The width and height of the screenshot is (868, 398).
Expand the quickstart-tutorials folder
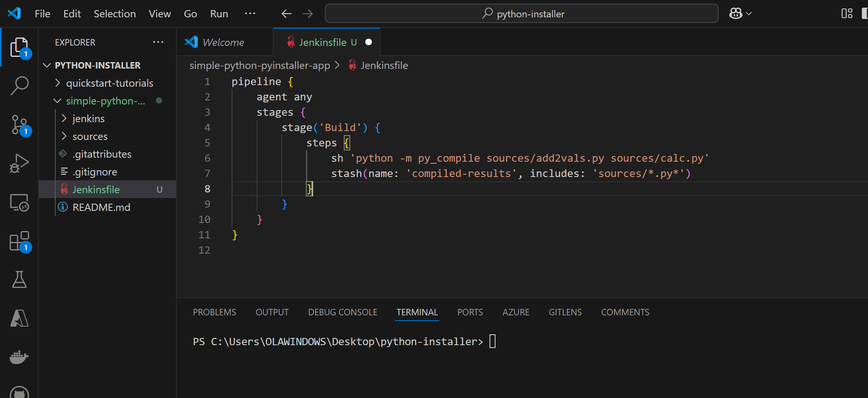click(x=107, y=83)
